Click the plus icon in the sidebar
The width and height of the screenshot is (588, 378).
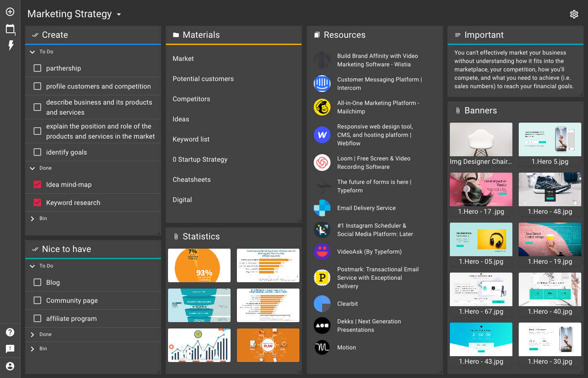pos(10,12)
